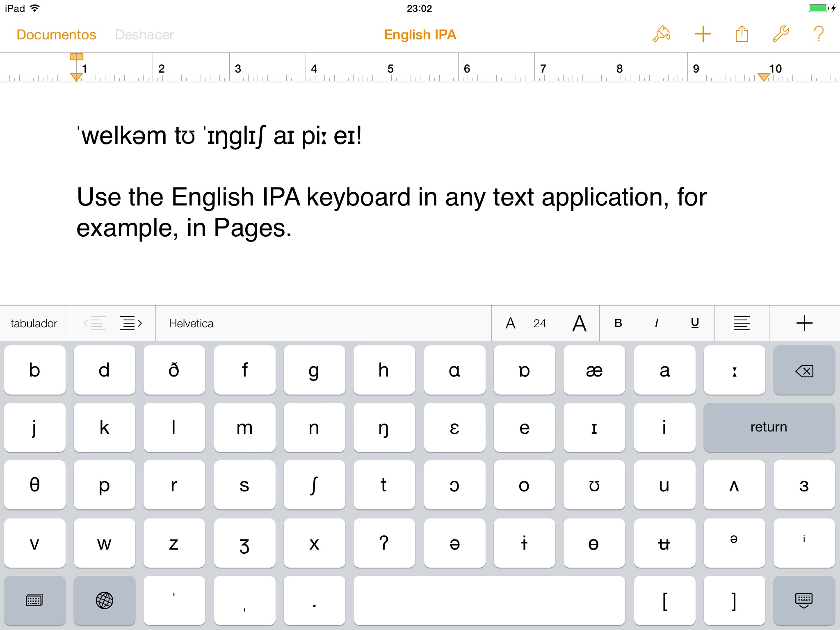
Task: Tap the ʔ (glottal stop) key
Action: (x=384, y=543)
